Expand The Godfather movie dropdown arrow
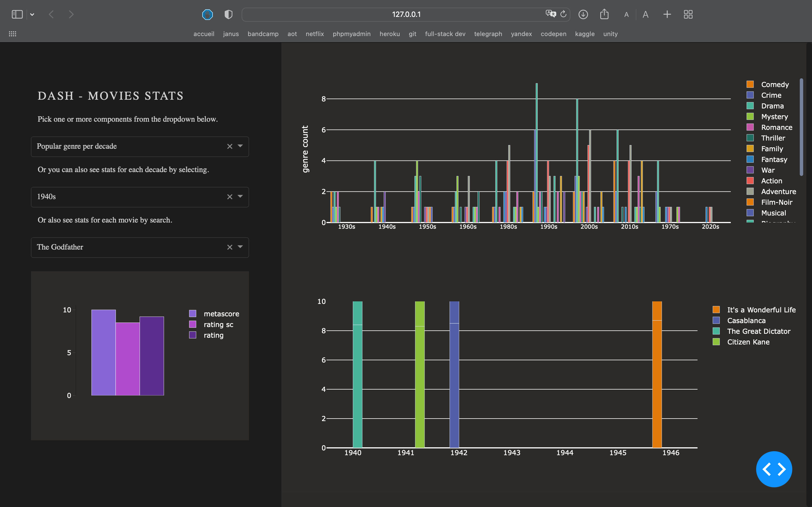This screenshot has width=812, height=507. (240, 247)
